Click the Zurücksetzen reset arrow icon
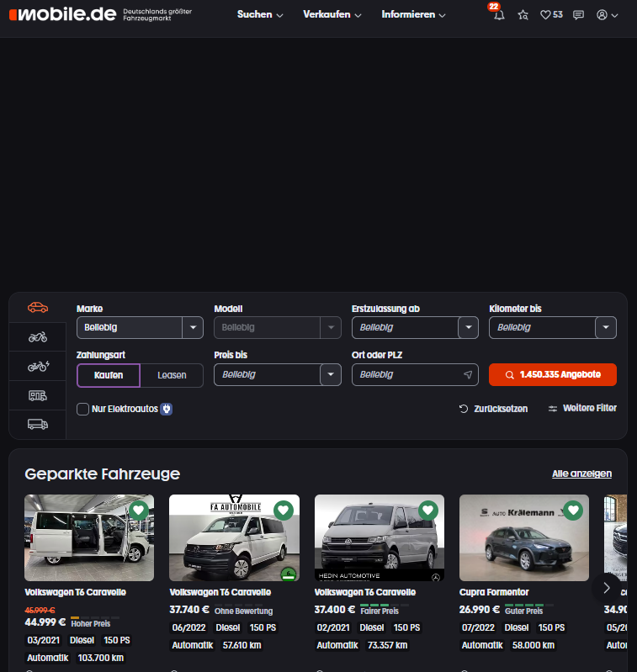 tap(464, 409)
